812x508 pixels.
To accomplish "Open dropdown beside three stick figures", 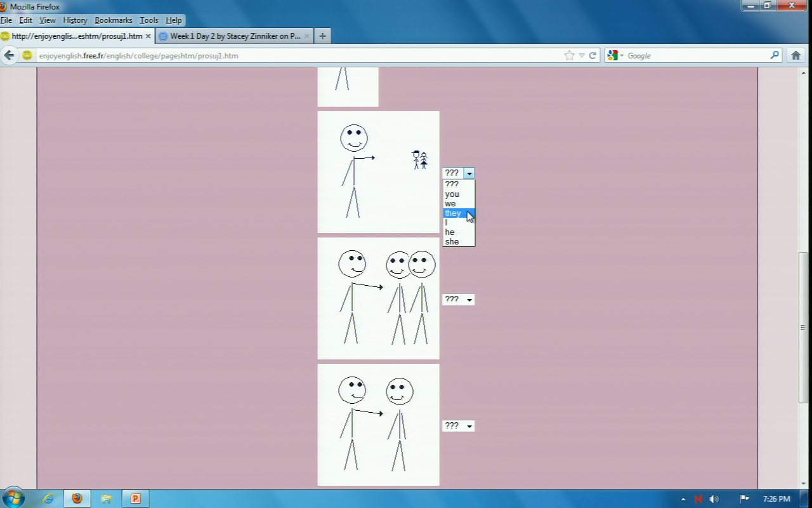I will coord(458,300).
